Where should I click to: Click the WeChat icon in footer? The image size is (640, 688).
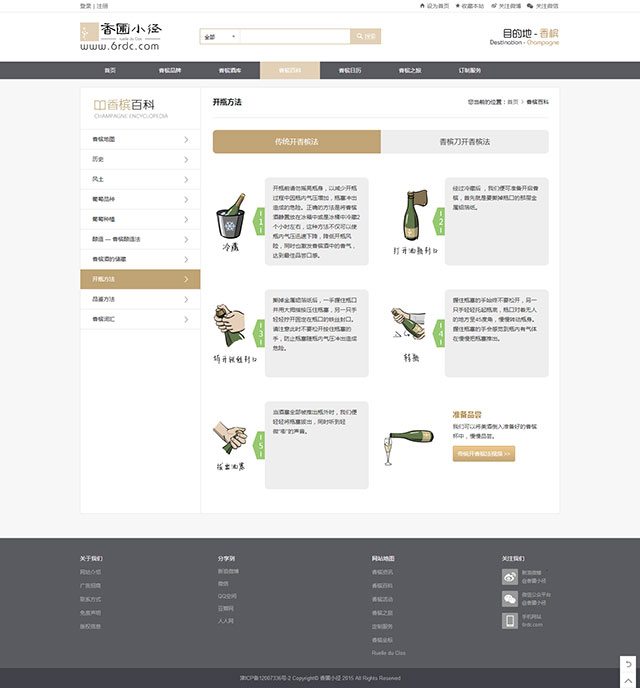coord(510,599)
